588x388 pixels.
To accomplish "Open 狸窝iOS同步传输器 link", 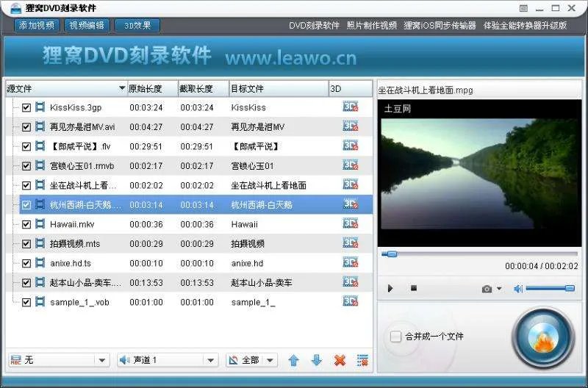I will click(x=440, y=26).
